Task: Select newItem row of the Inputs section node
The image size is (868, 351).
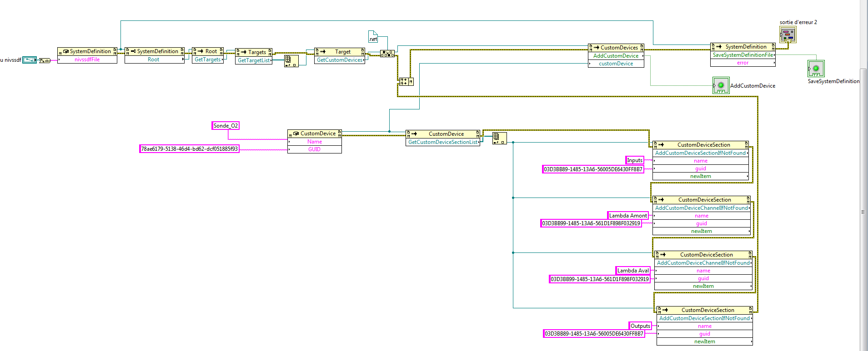Action: 701,176
